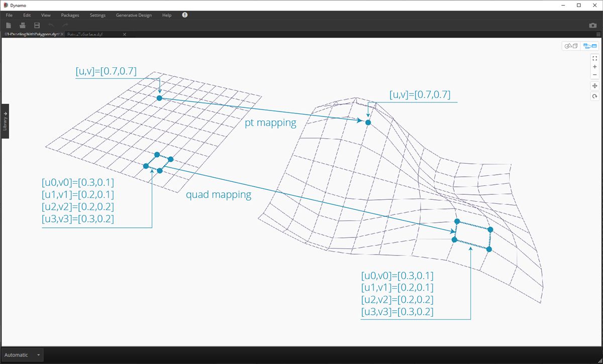
Task: Close the 01-PanelingWithPolygons.dyn tab
Action: pos(62,34)
